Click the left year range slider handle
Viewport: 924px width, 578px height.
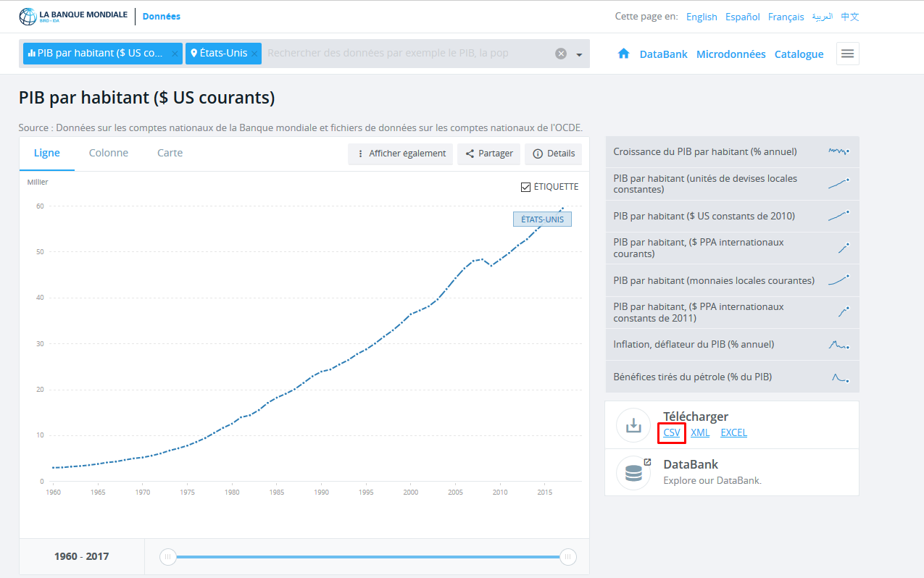[x=168, y=557]
